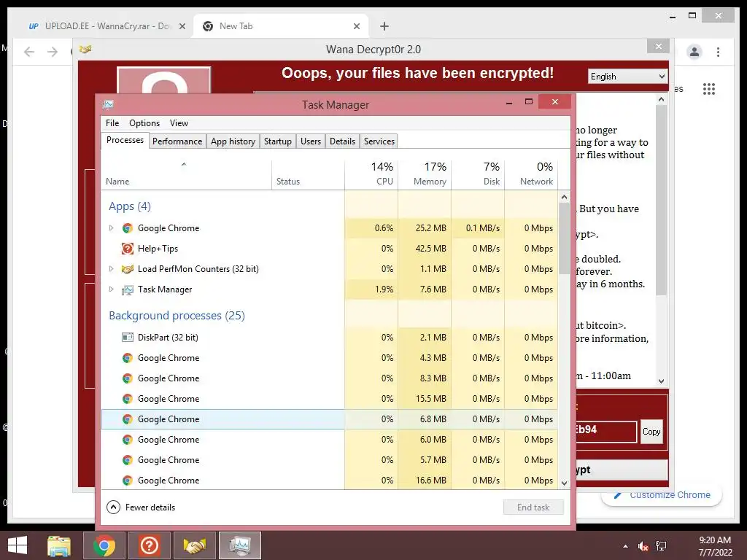This screenshot has height=560, width=747.
Task: Sort by CPU column header
Action: [371, 174]
